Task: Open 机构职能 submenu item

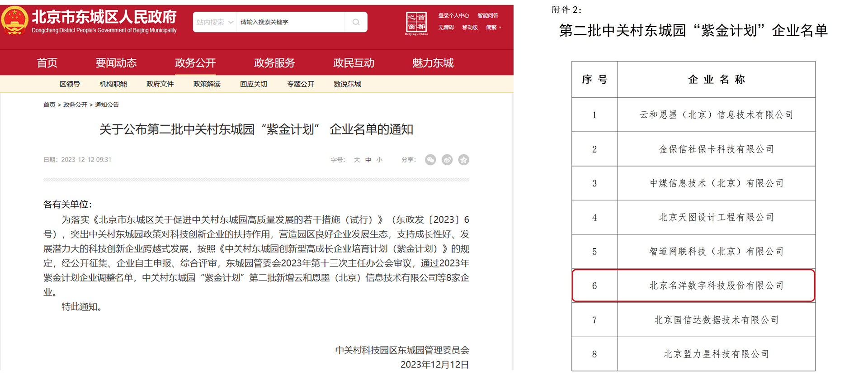Action: pos(113,84)
